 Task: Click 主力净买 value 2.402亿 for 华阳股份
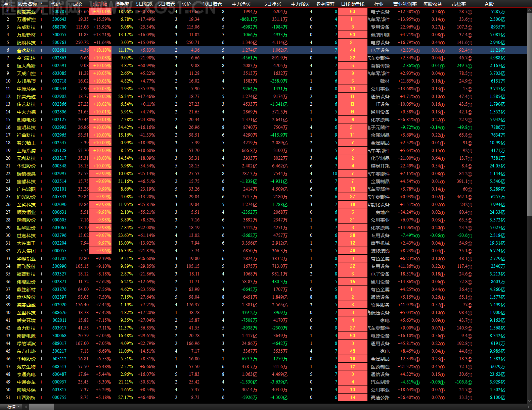pos(250,166)
